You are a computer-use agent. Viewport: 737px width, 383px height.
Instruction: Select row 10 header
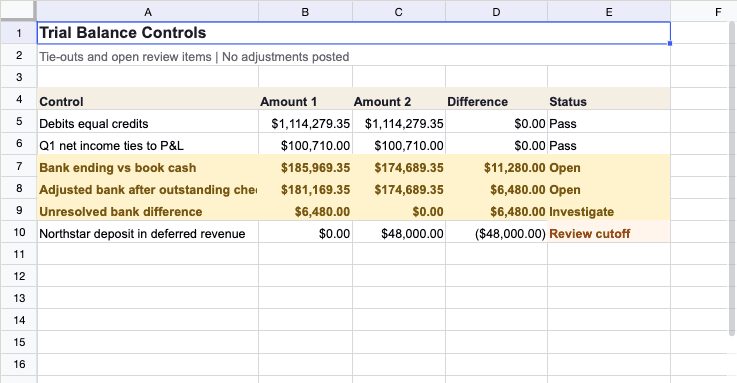click(x=19, y=232)
